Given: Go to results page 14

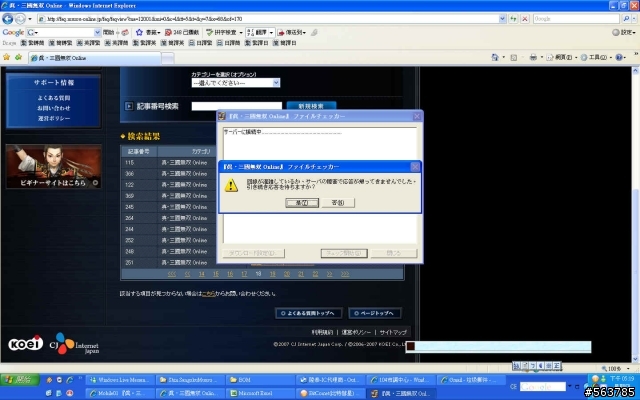Looking at the screenshot, I should (x=202, y=274).
